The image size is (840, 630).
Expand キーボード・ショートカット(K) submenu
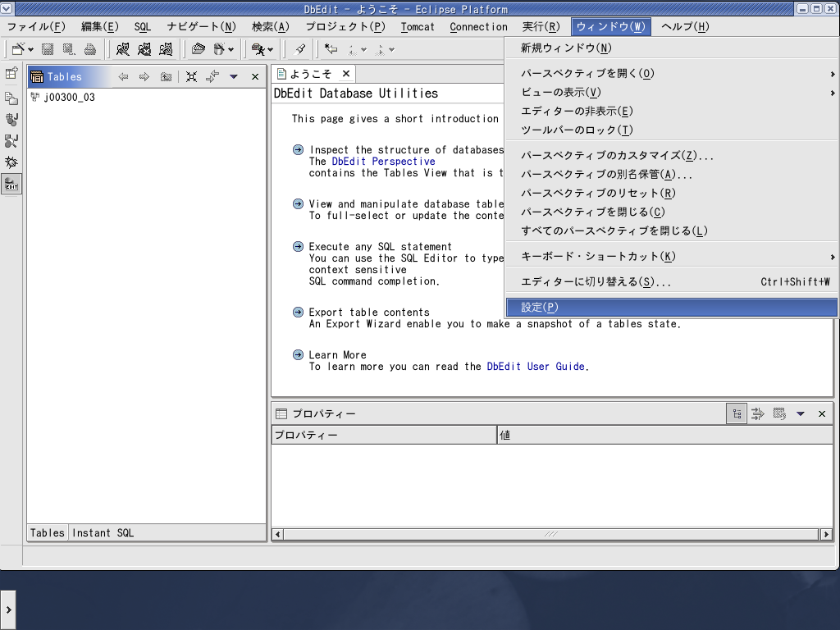(671, 256)
